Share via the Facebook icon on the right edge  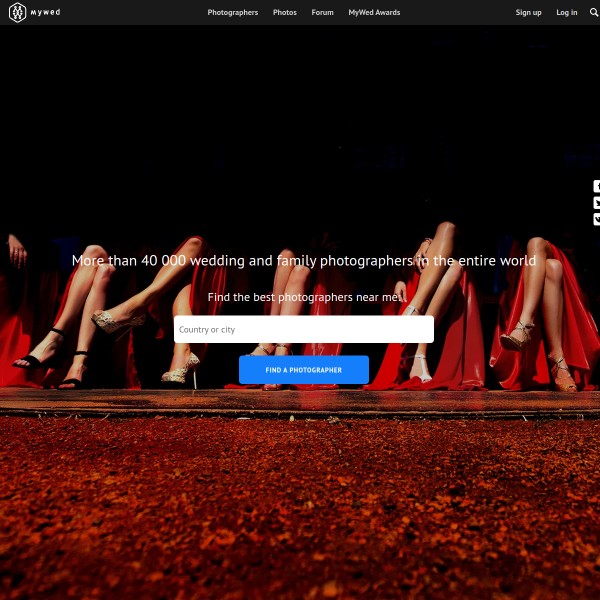tap(597, 186)
